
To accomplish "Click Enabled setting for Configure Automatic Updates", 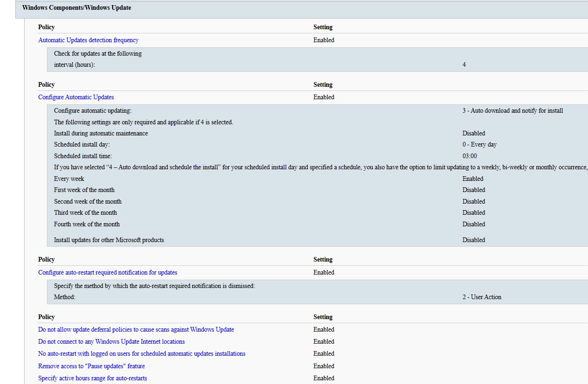I will click(323, 97).
